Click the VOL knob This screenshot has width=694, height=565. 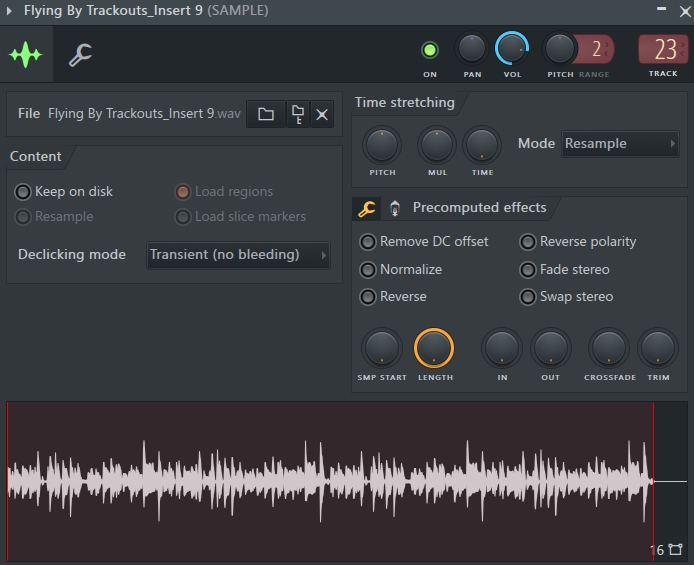tap(512, 49)
